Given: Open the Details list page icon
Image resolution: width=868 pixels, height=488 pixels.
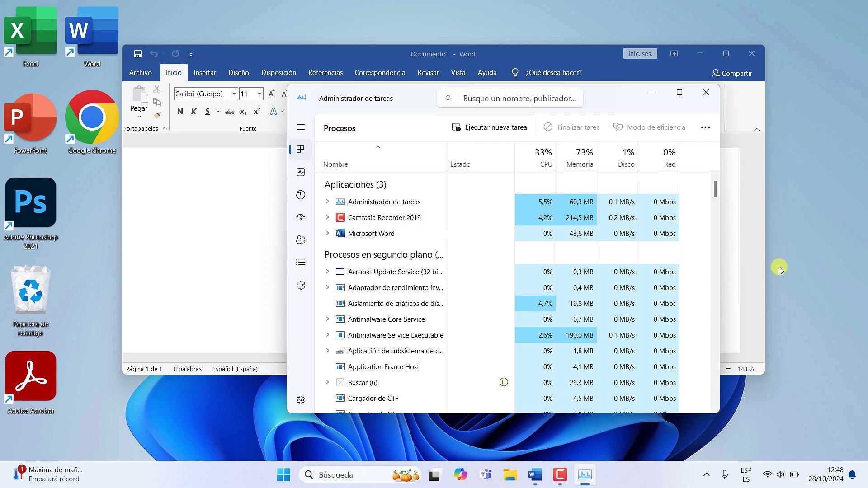Looking at the screenshot, I should coord(301,263).
